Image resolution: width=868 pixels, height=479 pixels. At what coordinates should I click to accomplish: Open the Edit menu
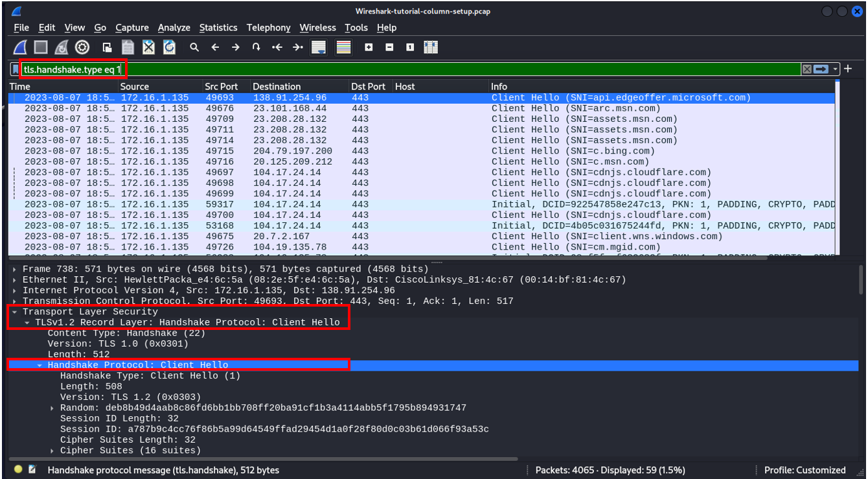tap(47, 27)
